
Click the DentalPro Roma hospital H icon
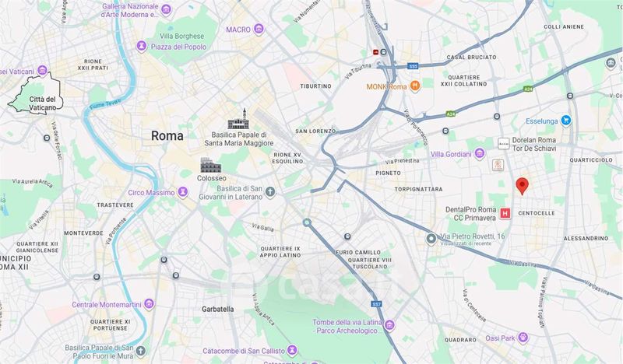(x=505, y=213)
